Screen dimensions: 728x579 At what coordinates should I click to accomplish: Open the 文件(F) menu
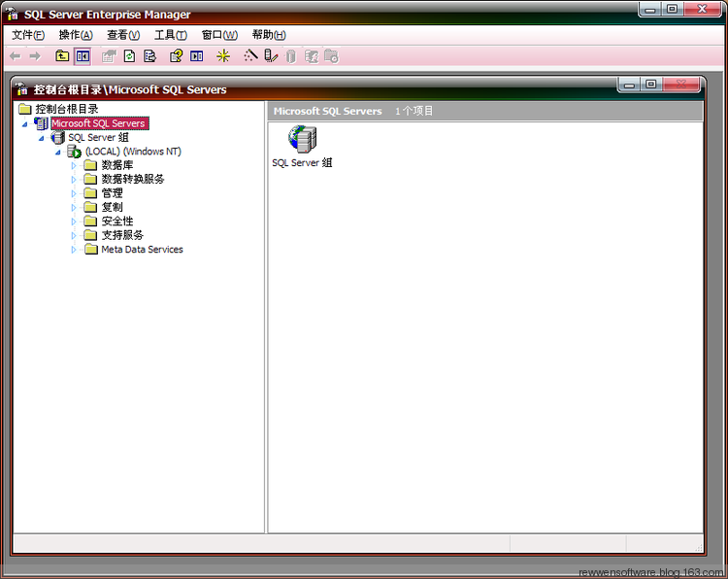pos(28,35)
